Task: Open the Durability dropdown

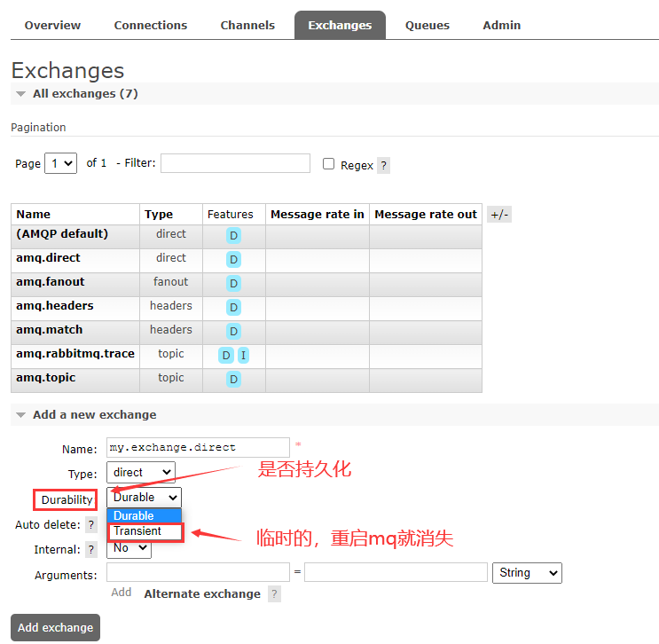Action: pos(145,498)
